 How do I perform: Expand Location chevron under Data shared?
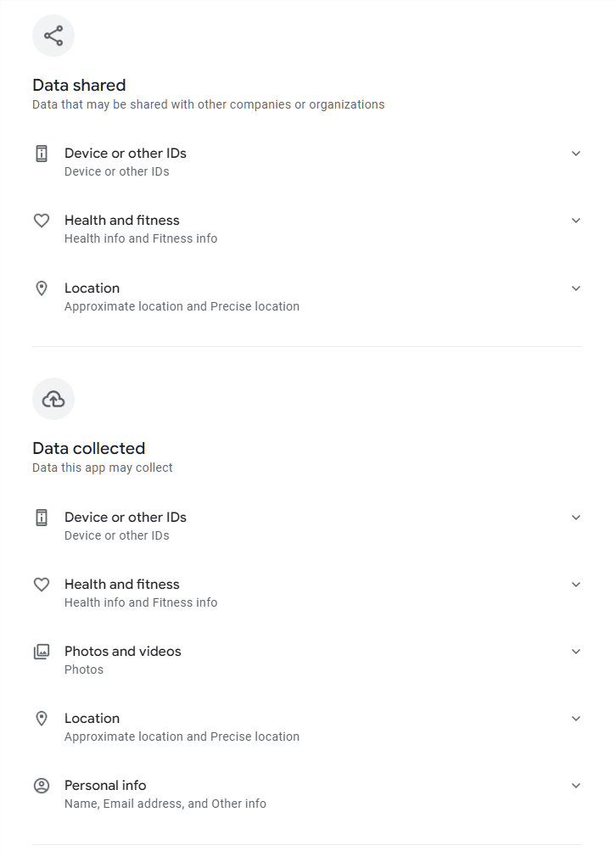[x=576, y=288]
